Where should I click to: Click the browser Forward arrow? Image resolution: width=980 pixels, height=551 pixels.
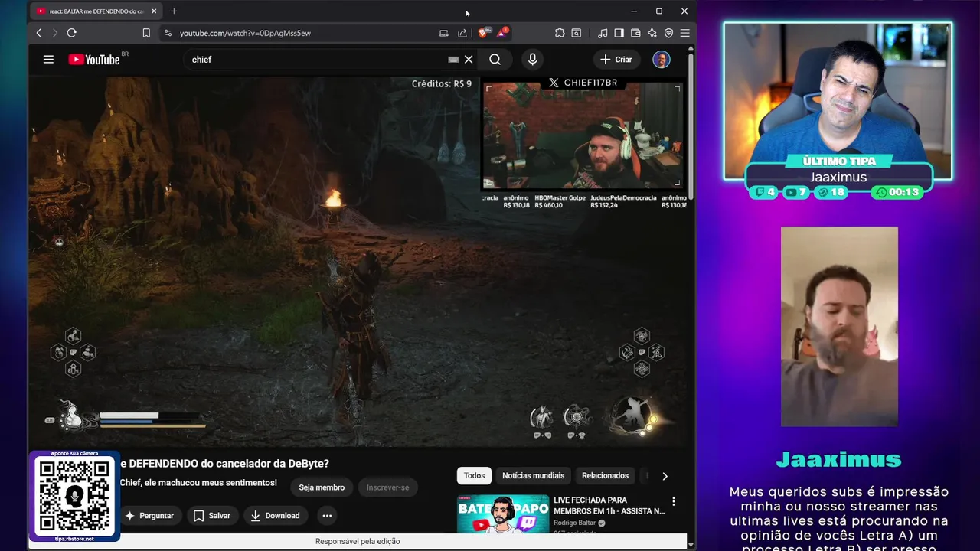[54, 33]
